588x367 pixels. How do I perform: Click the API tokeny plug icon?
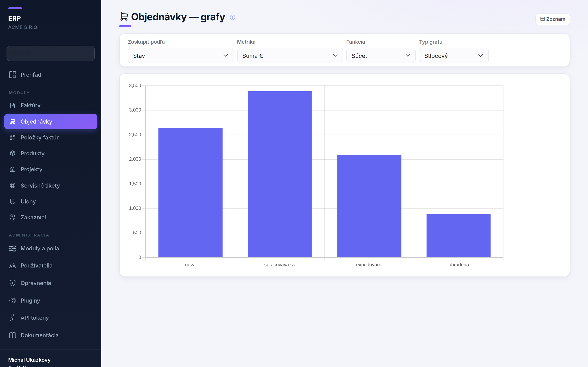coord(13,317)
